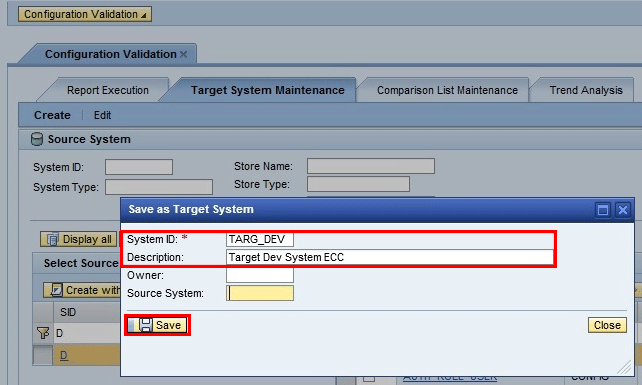Click the Description text field
This screenshot has width=642, height=385.
coord(389,257)
